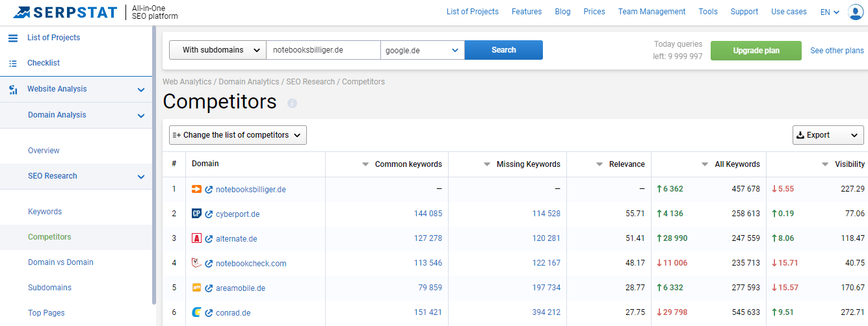Open external link icon for cyberport.de

pos(209,214)
